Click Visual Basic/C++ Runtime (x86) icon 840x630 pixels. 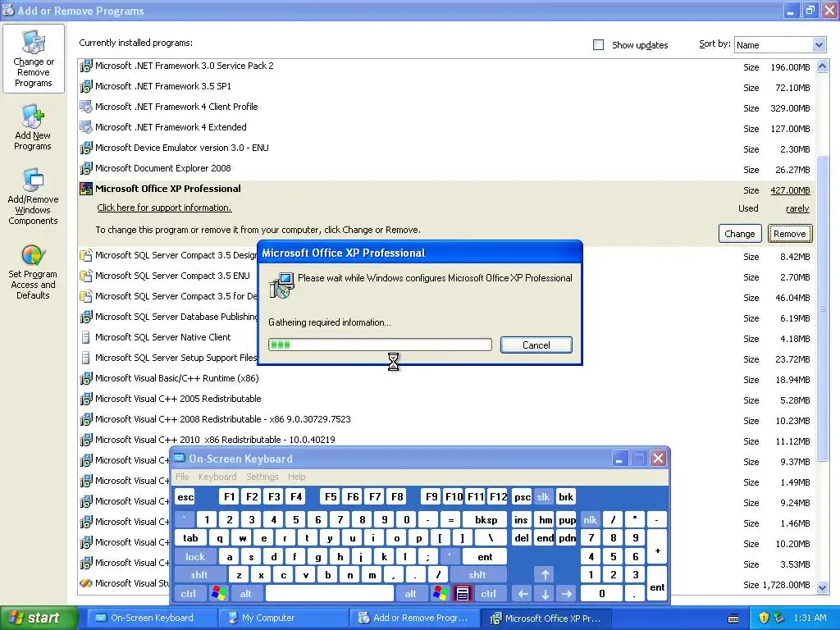[85, 378]
